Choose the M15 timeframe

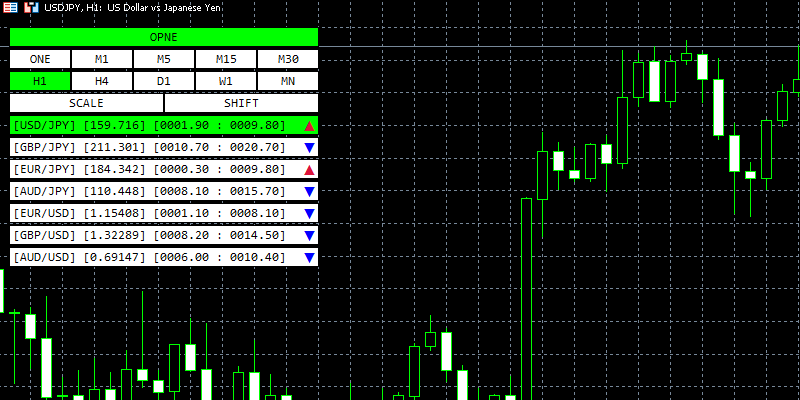coord(226,59)
